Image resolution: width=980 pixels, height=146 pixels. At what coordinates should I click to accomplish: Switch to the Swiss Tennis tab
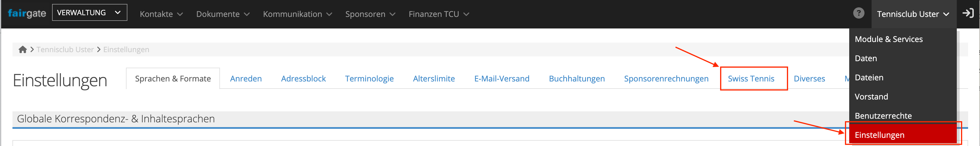click(x=751, y=79)
